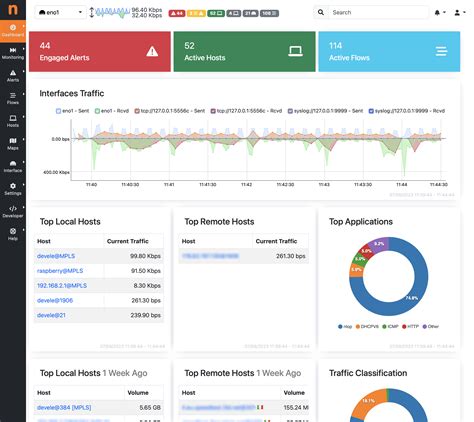The image size is (474, 422).
Task: Click Current Traffic header in Top Local Hosts
Action: tap(128, 241)
